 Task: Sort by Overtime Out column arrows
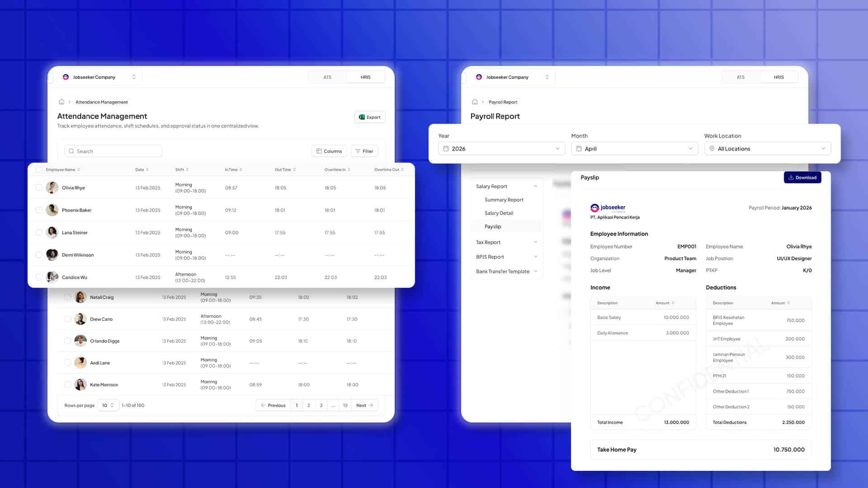pyautogui.click(x=402, y=170)
